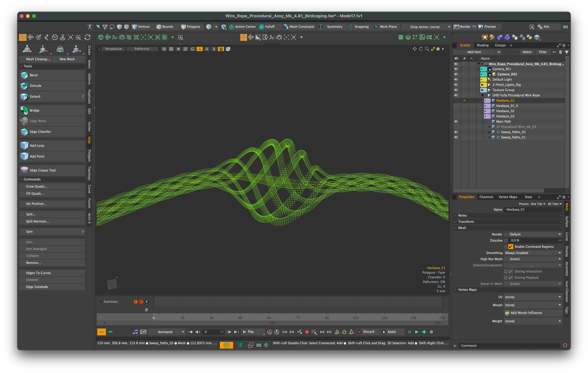Click viewport rotate icon
The width and height of the screenshot is (588, 373).
click(421, 49)
